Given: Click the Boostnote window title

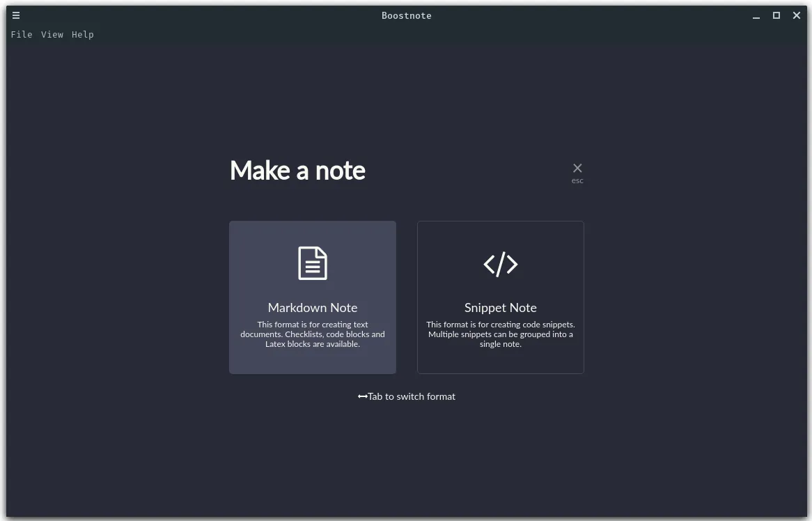Looking at the screenshot, I should pos(407,15).
